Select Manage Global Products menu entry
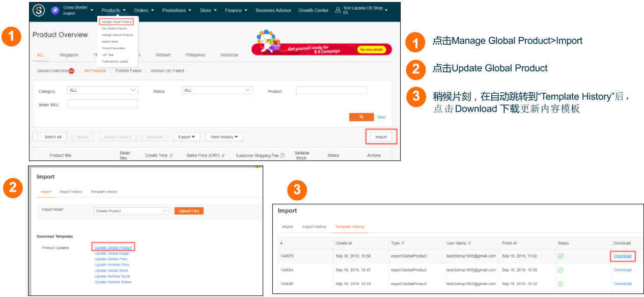 [117, 22]
